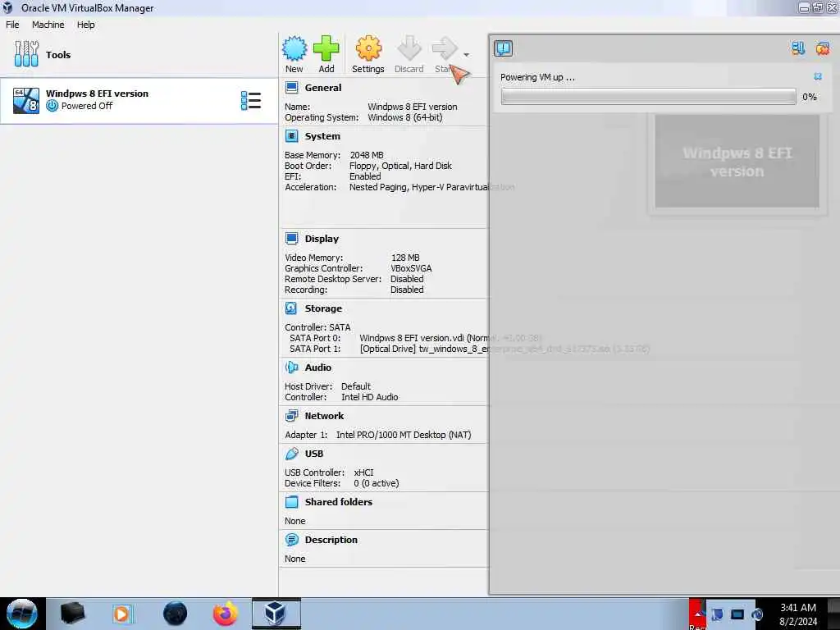Screen dimensions: 840x630
Task: Click the dark globe taskbar icon
Action: 175,614
